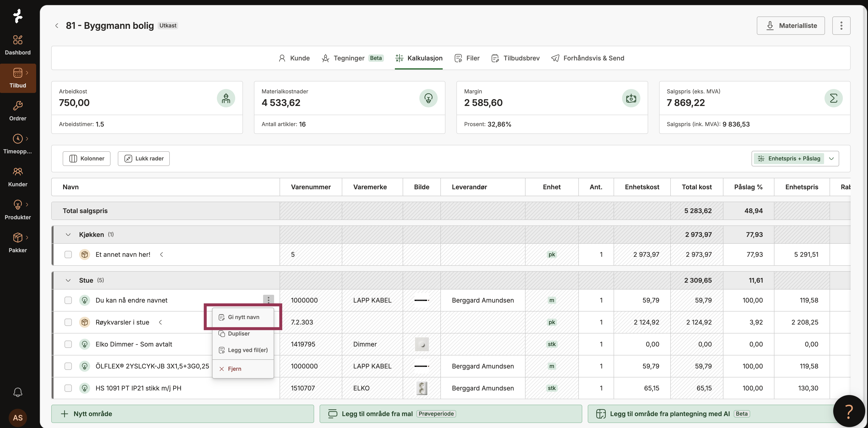
Task: Open the notifications bell icon
Action: (x=18, y=392)
